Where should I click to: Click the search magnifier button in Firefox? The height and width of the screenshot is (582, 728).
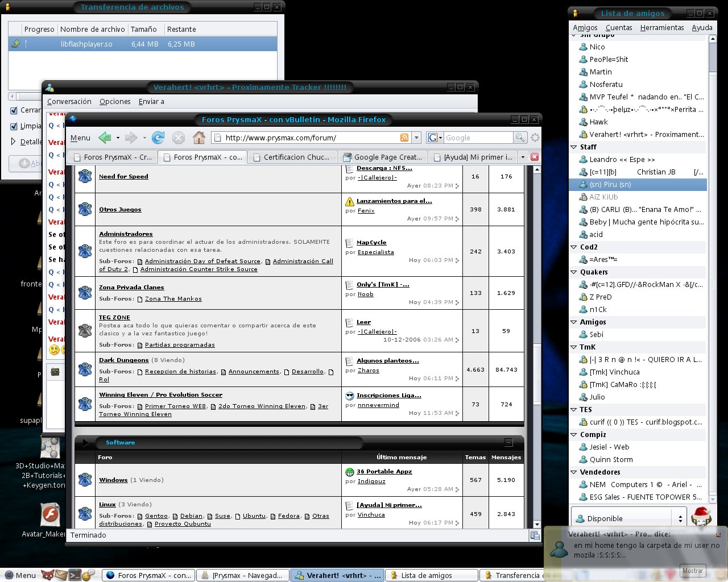(520, 138)
